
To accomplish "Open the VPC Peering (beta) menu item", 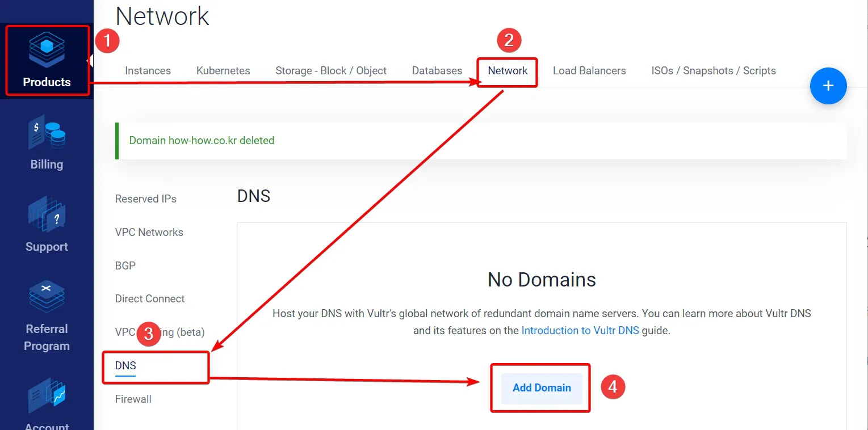I will (x=160, y=332).
